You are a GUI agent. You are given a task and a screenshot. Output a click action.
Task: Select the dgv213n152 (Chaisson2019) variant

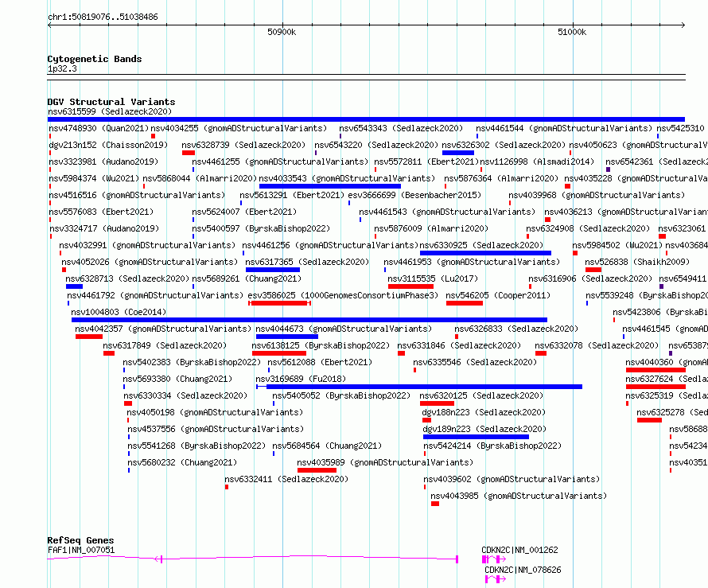tap(108, 145)
